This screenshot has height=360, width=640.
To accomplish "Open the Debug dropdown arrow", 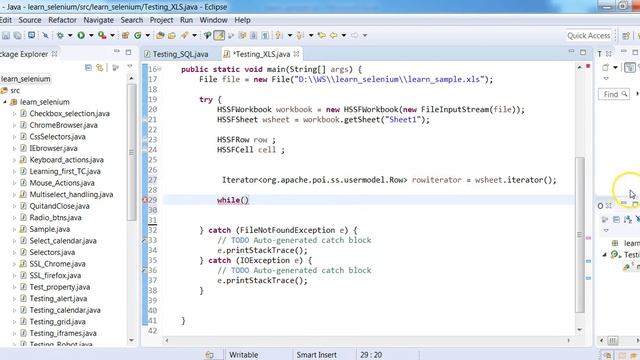I will [70, 36].
